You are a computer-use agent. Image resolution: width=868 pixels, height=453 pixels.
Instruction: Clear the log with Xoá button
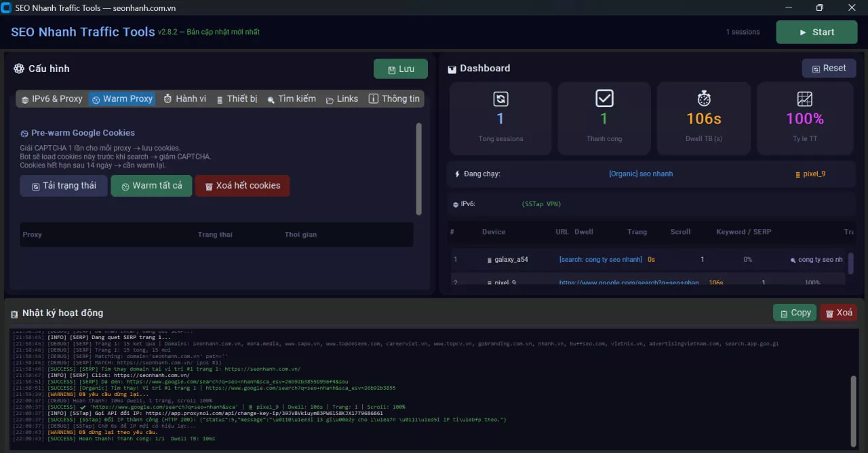838,313
